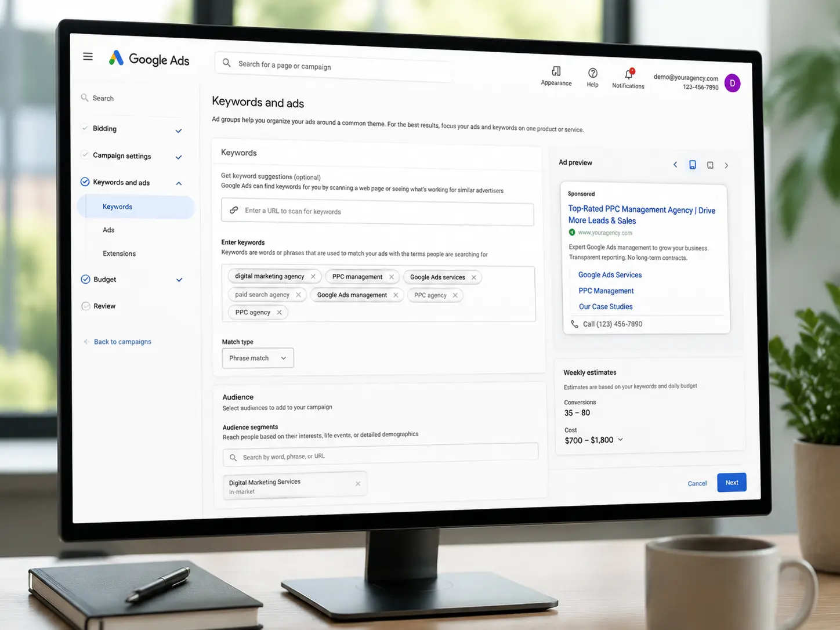Expand the Budget section chevron
This screenshot has height=630, width=840.
179,280
